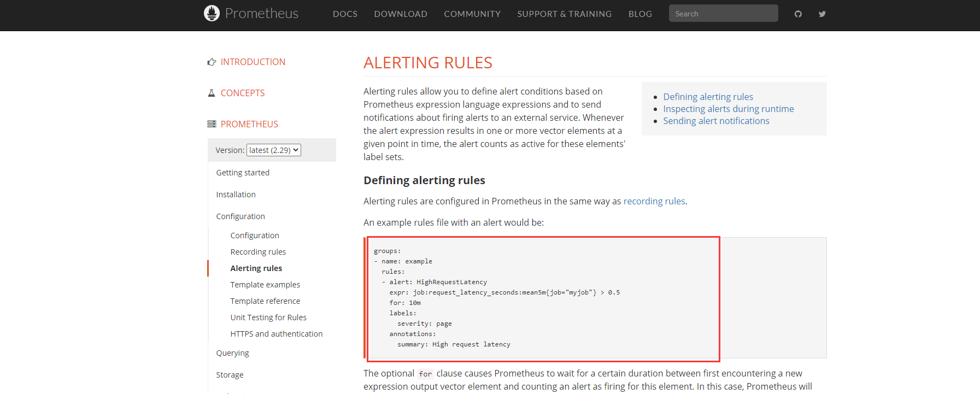Go to the DOWNLOAD page
The image size is (980, 394).
tap(401, 14)
